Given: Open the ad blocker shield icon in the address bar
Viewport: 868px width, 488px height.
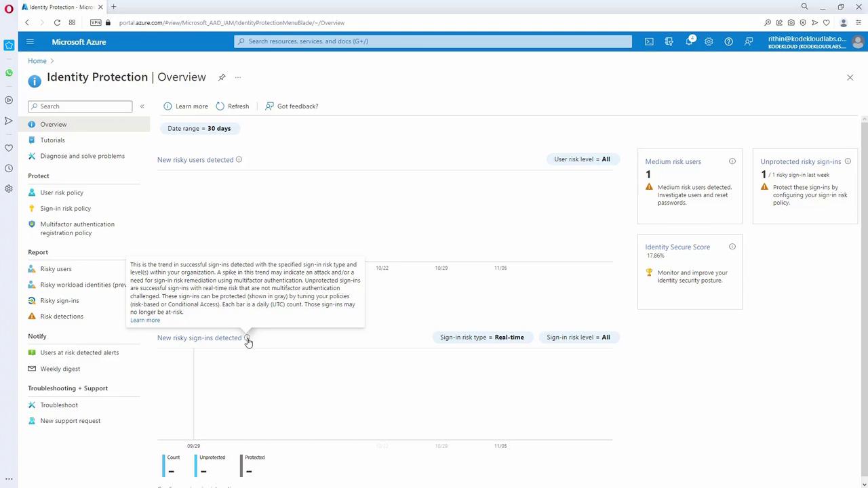Looking at the screenshot, I should tap(802, 22).
